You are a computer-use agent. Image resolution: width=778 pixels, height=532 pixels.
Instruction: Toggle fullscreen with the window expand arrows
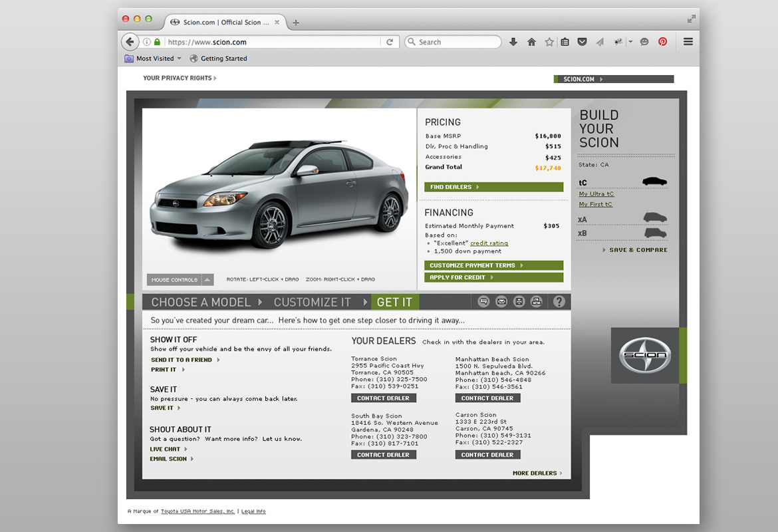click(691, 19)
